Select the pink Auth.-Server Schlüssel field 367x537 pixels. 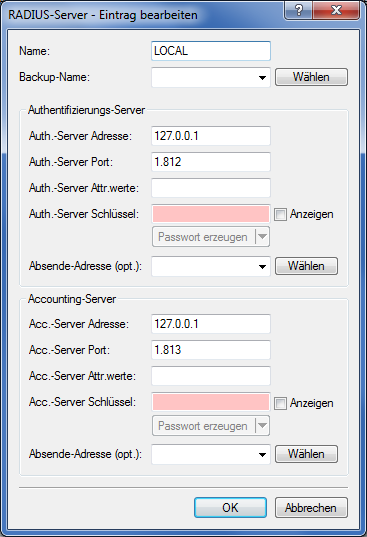pos(211,214)
